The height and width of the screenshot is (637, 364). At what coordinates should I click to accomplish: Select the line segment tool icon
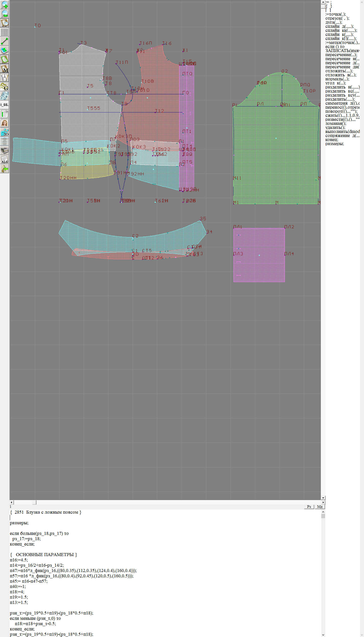(5, 41)
